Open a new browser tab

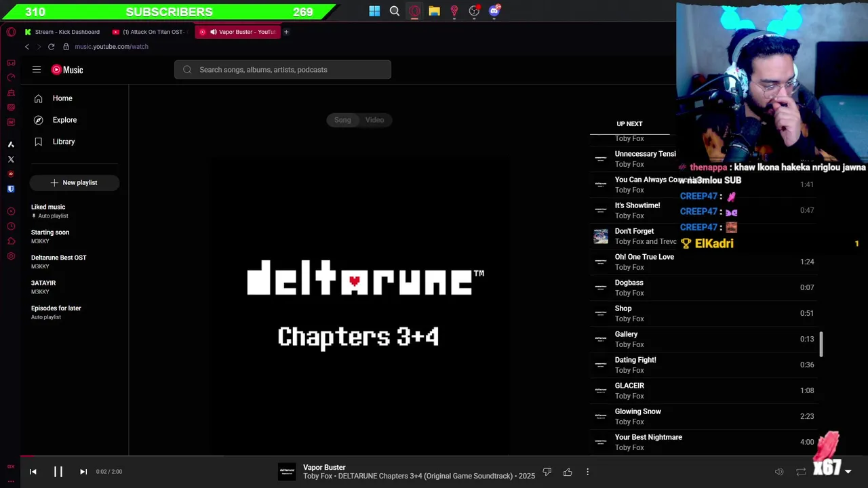tap(286, 32)
